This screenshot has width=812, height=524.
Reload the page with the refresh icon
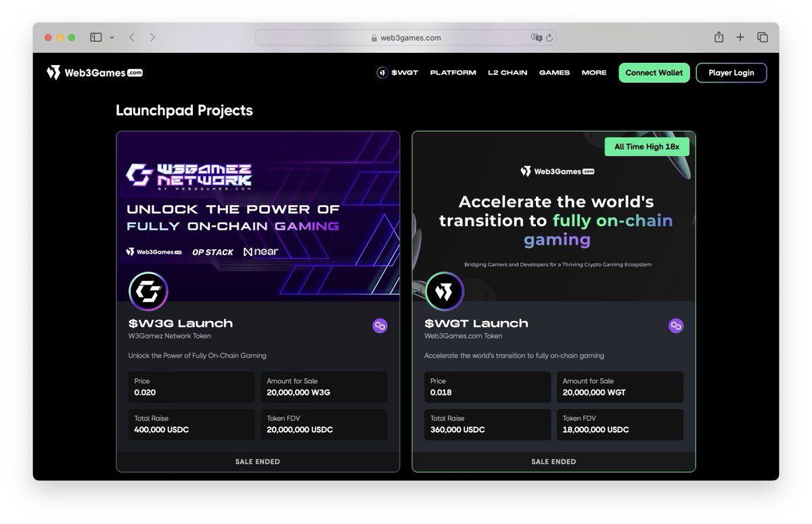tap(549, 38)
